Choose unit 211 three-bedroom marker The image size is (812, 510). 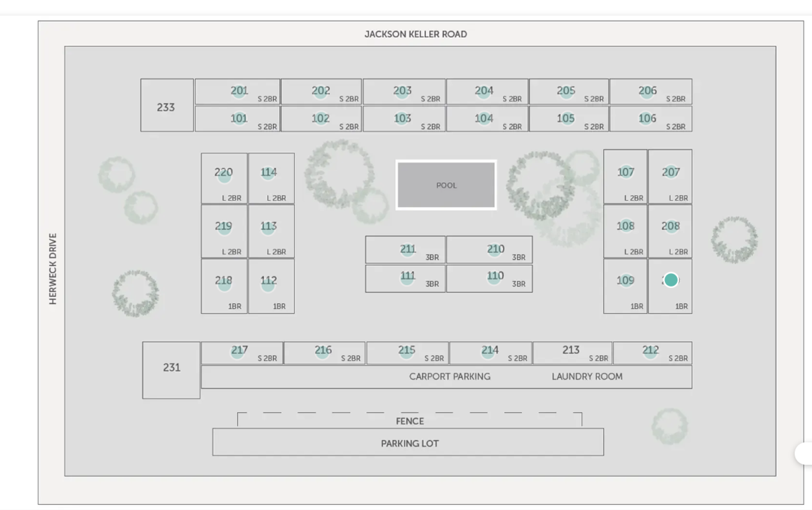(x=407, y=249)
